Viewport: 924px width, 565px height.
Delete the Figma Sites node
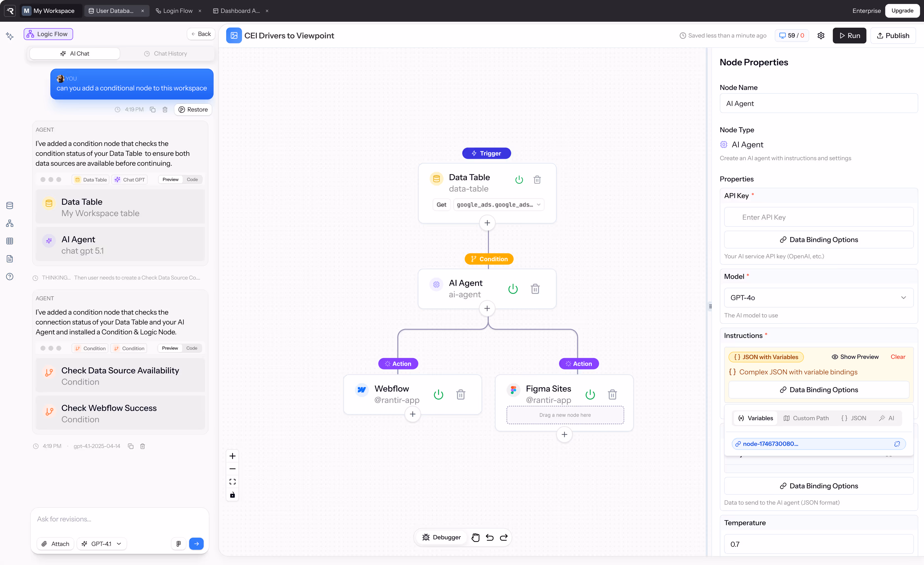[x=612, y=394]
